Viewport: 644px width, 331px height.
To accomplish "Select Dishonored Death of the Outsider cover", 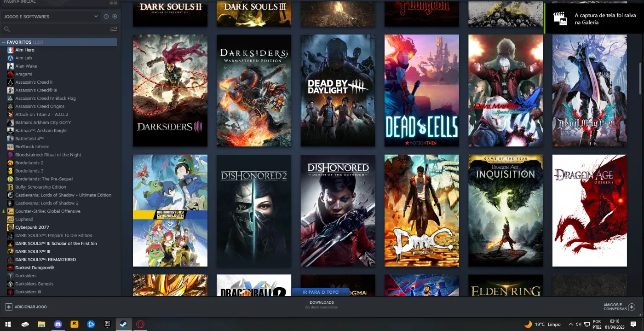I will [338, 211].
